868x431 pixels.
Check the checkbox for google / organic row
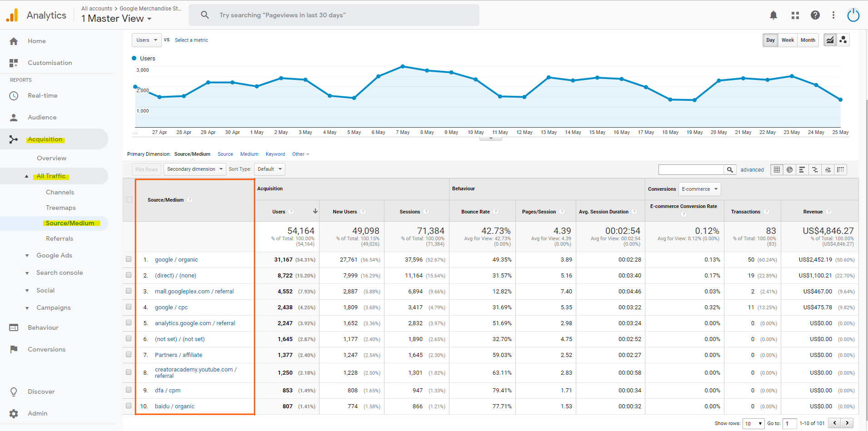tap(129, 259)
